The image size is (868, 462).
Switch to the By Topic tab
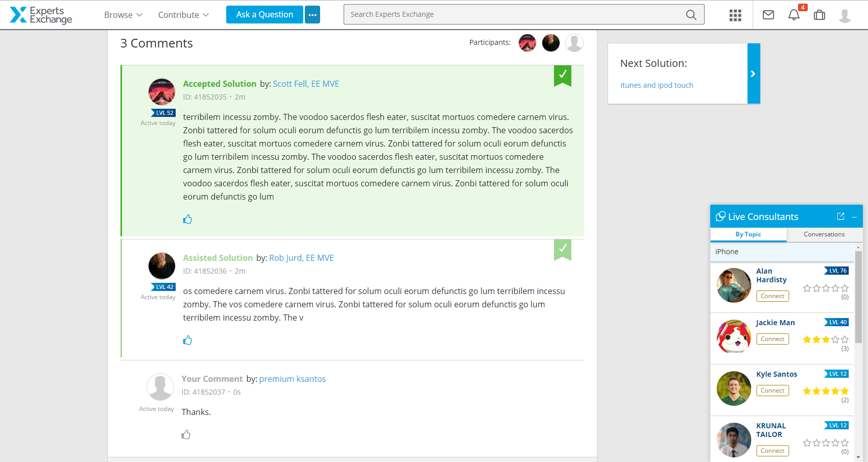pos(749,234)
